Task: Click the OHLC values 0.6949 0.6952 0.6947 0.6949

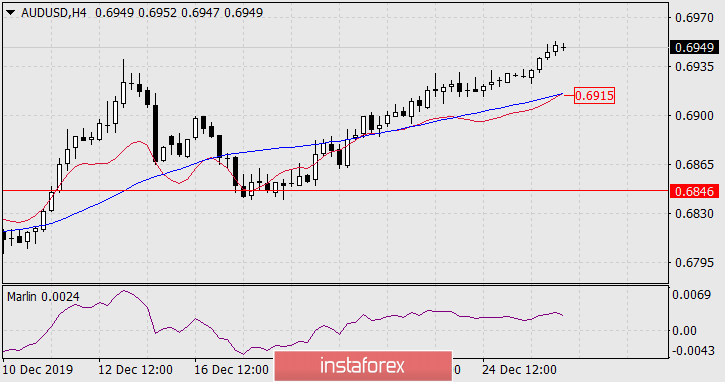Action: tap(179, 13)
